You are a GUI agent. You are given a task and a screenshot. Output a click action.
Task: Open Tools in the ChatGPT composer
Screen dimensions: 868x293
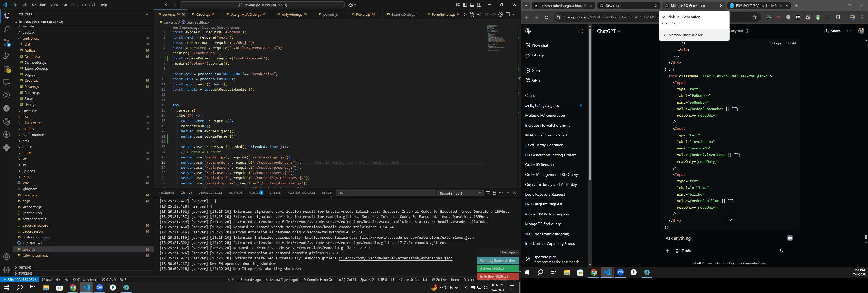coord(683,251)
